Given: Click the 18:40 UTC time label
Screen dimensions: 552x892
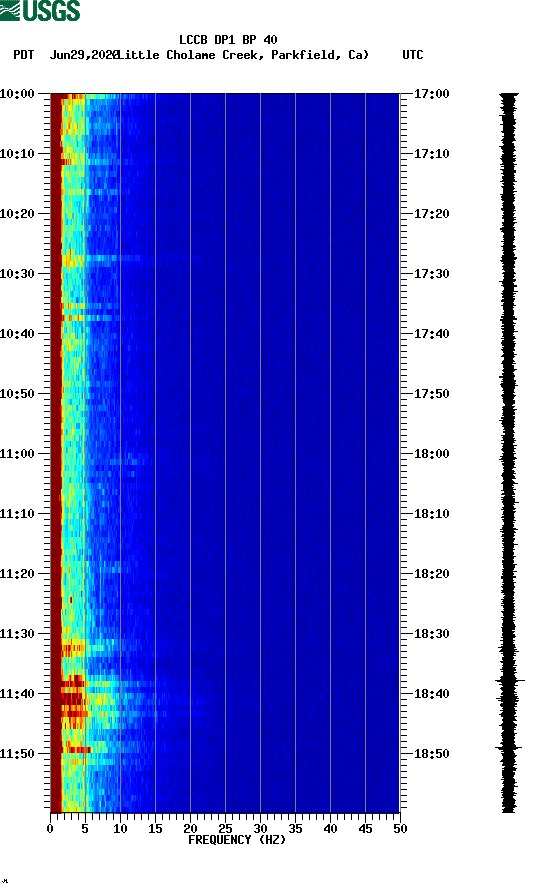Looking at the screenshot, I should 431,694.
